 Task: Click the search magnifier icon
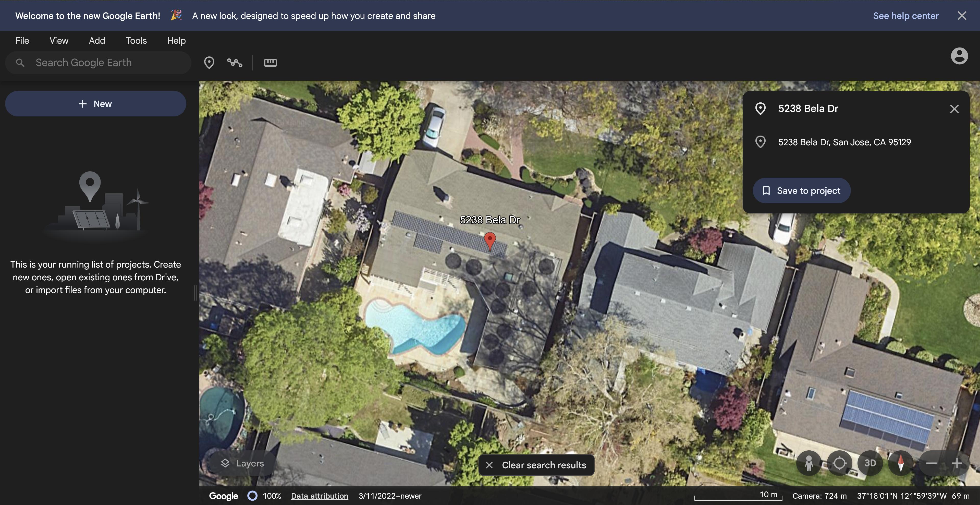[x=20, y=62]
